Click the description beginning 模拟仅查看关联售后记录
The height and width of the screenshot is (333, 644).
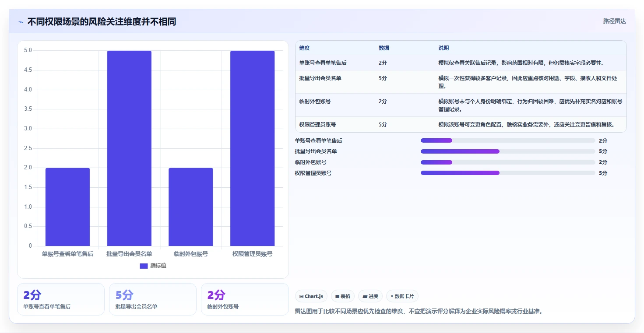tap(521, 63)
